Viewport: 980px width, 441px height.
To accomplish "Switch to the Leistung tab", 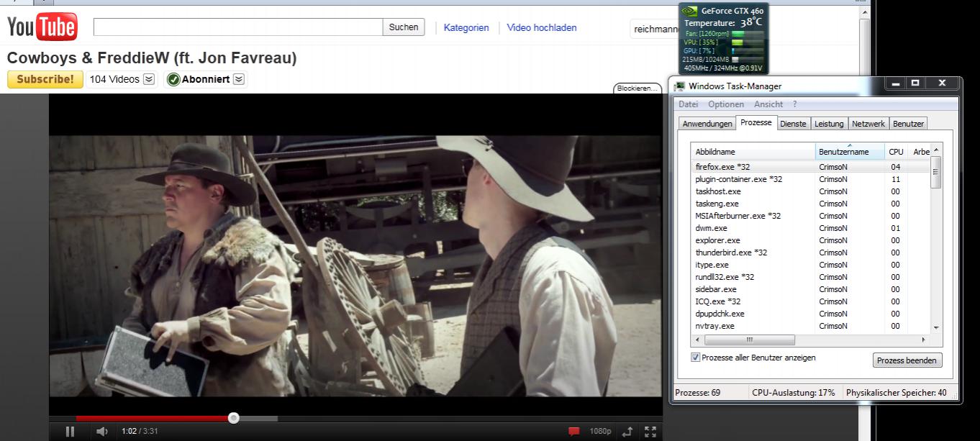I will [829, 124].
